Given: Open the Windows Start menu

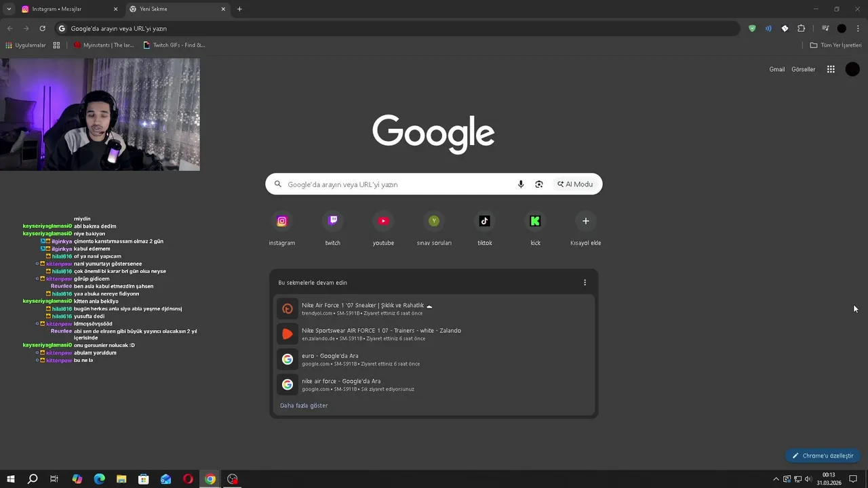Looking at the screenshot, I should 10,479.
